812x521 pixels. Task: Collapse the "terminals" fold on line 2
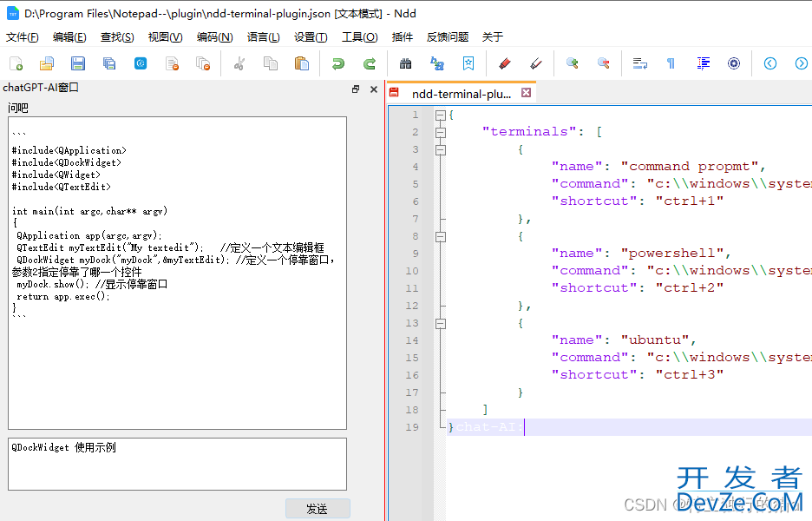tap(441, 132)
